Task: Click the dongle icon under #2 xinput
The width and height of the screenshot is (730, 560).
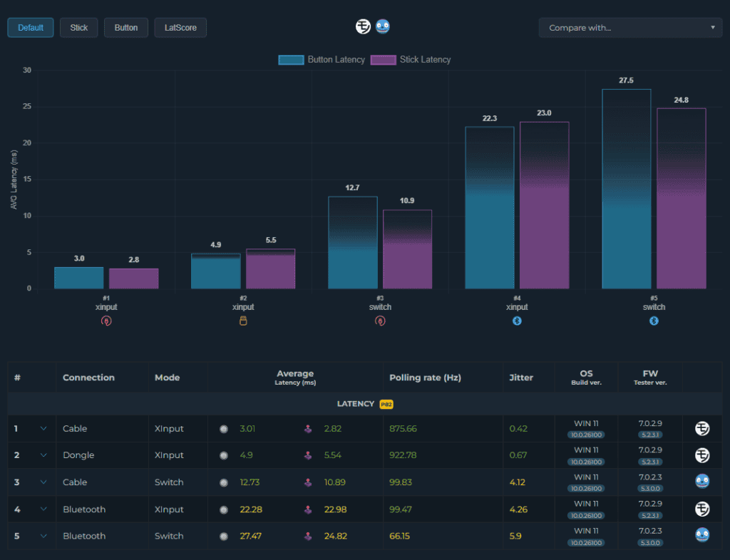Action: (x=243, y=321)
